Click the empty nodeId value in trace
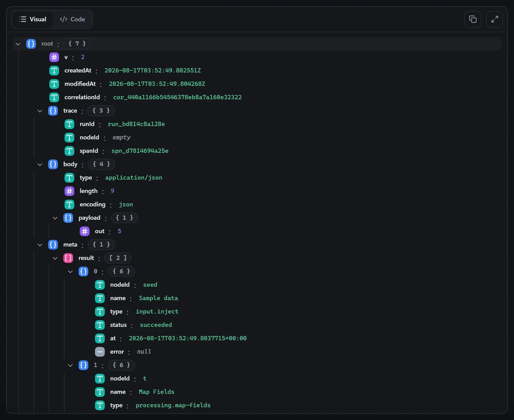The image size is (514, 420). coord(121,138)
